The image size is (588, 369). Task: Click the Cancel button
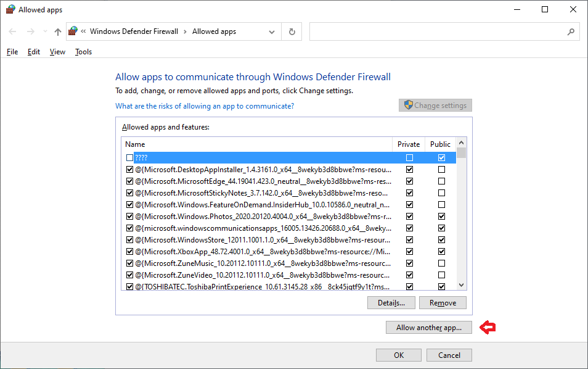[x=449, y=355]
